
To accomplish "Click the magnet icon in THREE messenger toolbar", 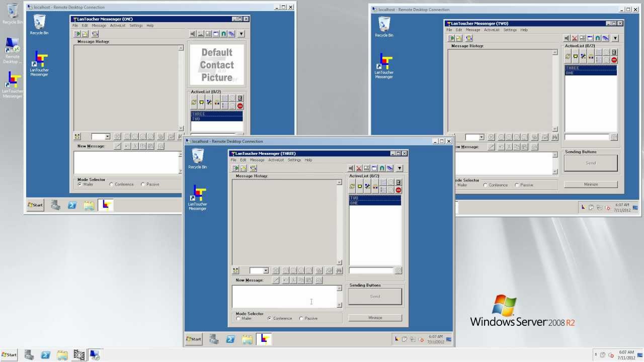I will [x=382, y=168].
